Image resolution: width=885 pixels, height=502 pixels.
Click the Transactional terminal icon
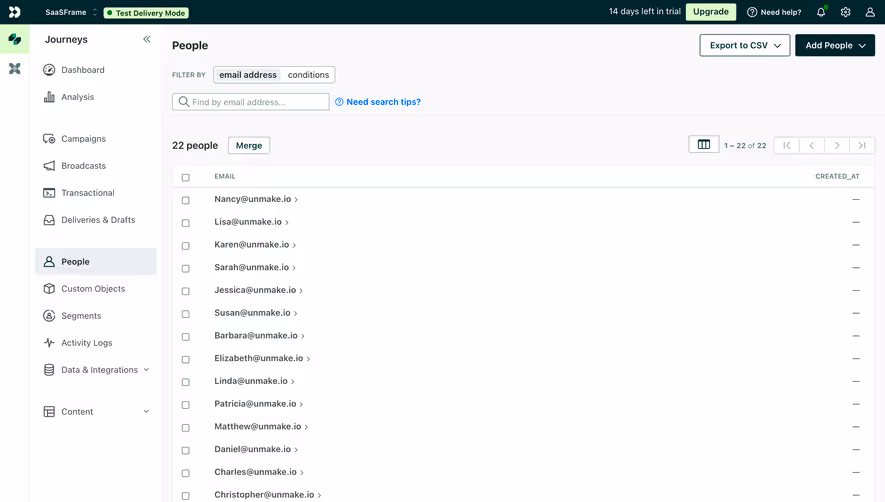49,193
